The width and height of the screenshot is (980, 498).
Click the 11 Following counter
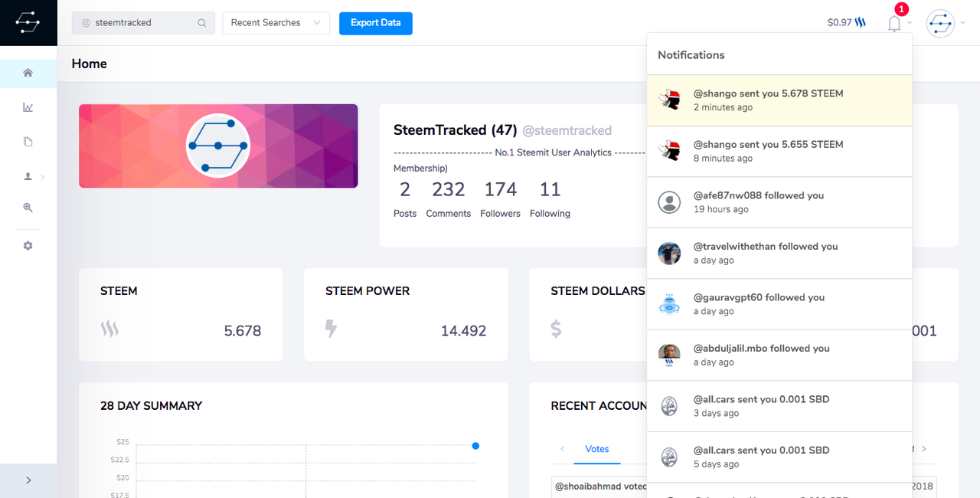point(550,198)
